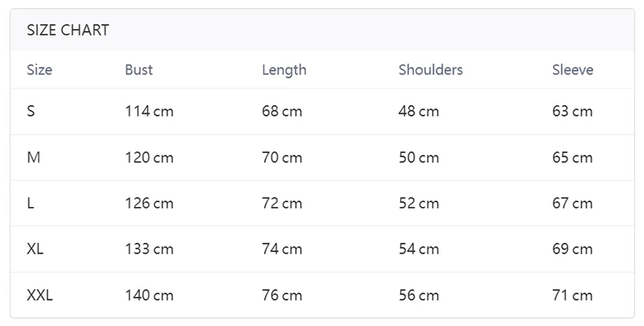Select the 140 cm bust value
The height and width of the screenshot is (326, 644).
pyautogui.click(x=149, y=295)
